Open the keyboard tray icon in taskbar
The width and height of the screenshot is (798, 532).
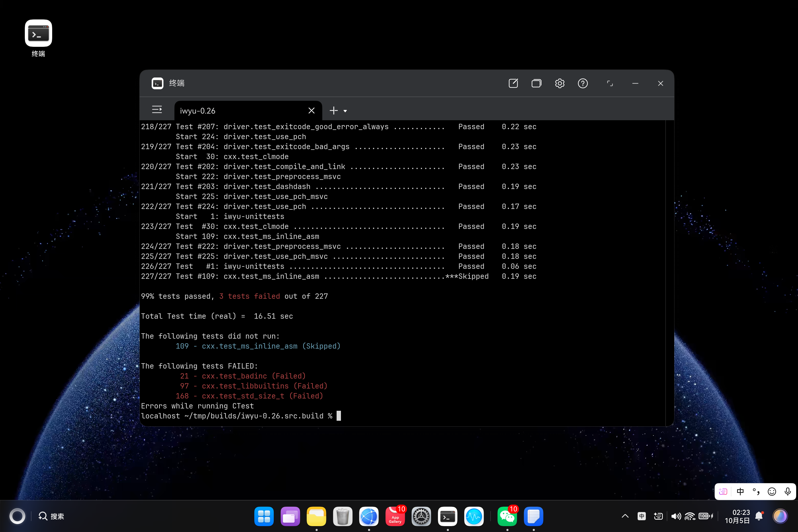point(658,516)
